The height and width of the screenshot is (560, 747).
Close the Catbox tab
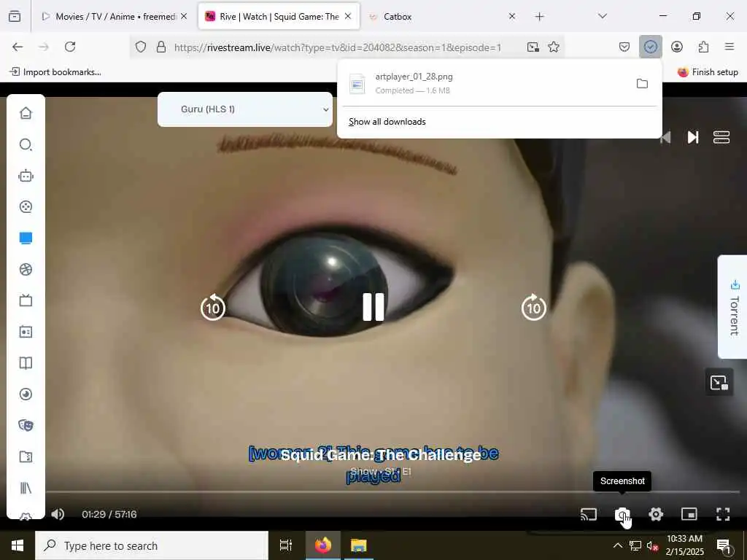point(511,16)
